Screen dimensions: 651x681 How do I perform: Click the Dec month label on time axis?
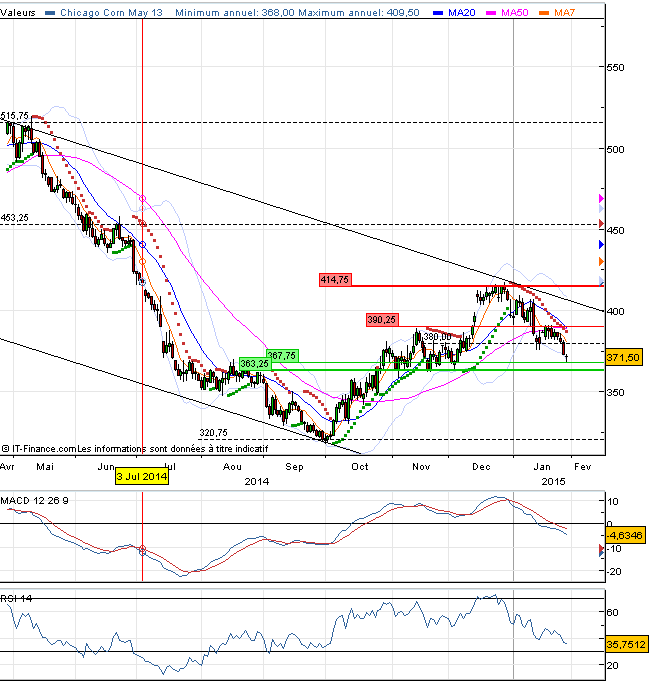point(481,467)
